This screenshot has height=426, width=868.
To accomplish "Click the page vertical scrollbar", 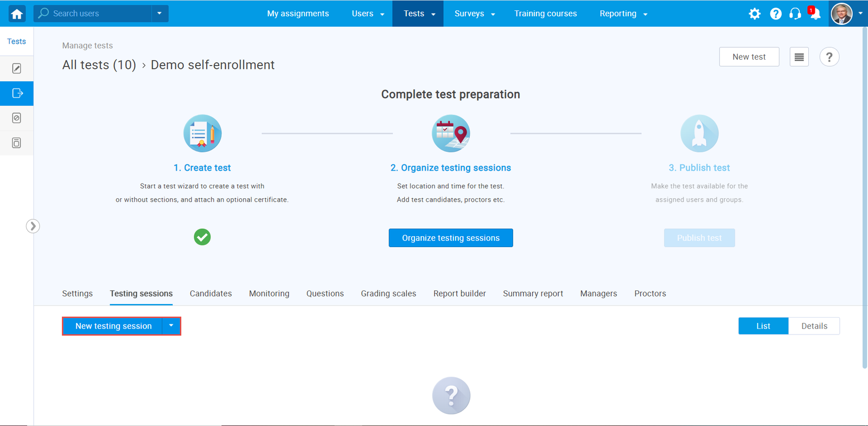I will coord(864,195).
